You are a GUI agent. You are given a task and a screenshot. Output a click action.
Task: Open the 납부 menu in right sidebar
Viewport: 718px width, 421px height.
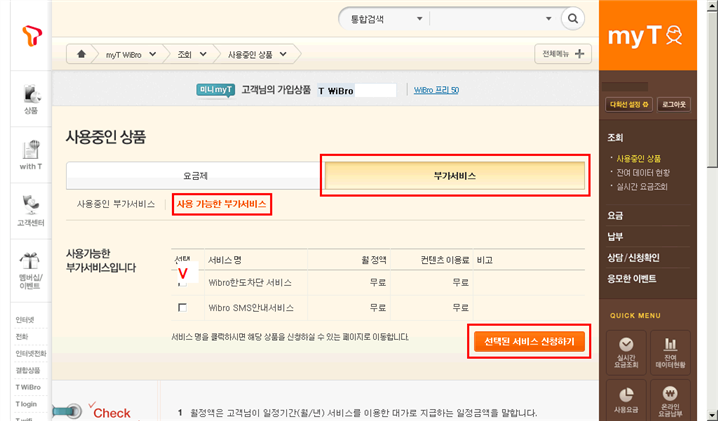pyautogui.click(x=615, y=236)
